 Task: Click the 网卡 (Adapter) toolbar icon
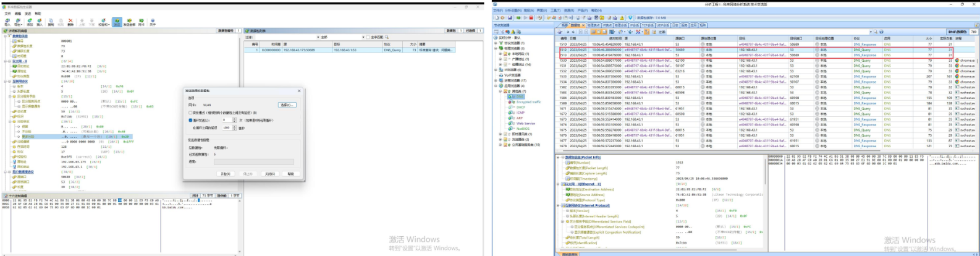tap(142, 22)
